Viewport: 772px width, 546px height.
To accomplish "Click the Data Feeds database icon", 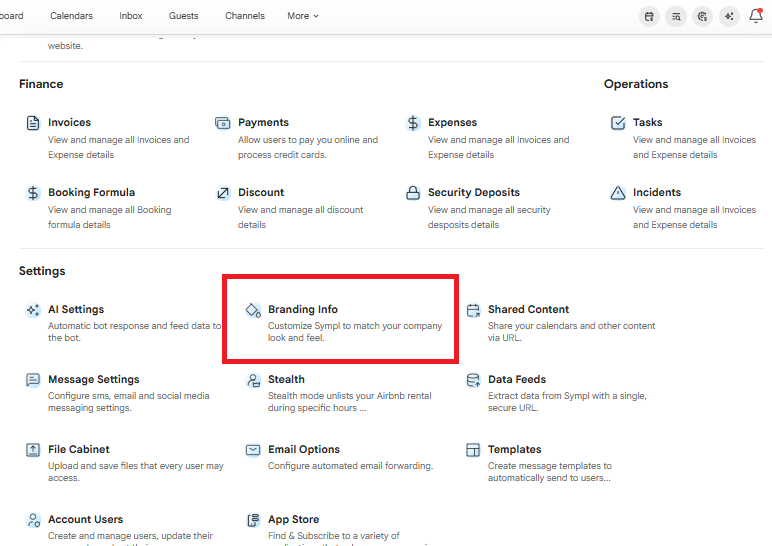I will pos(473,380).
